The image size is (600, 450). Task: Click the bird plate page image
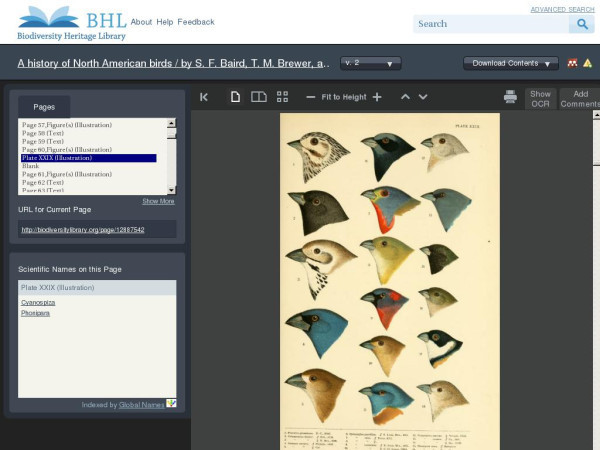[390, 281]
